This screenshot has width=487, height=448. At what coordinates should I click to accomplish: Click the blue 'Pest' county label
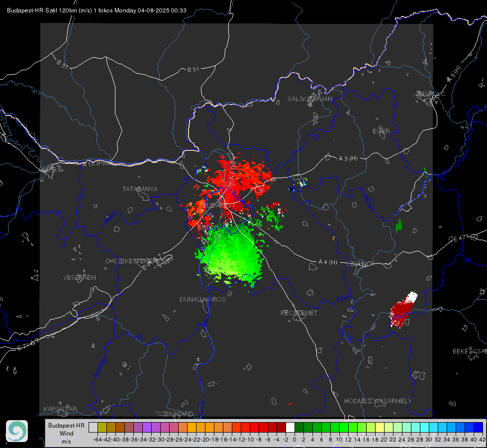point(342,300)
